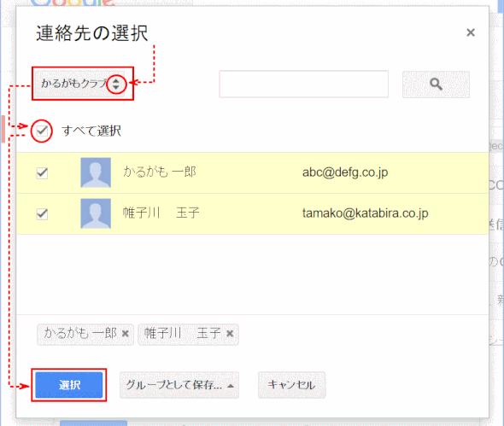Click the キャンセル button

pyautogui.click(x=291, y=385)
